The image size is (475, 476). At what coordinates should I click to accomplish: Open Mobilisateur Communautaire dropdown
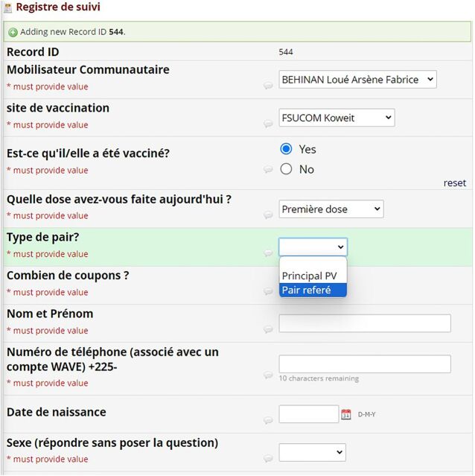[x=357, y=80]
